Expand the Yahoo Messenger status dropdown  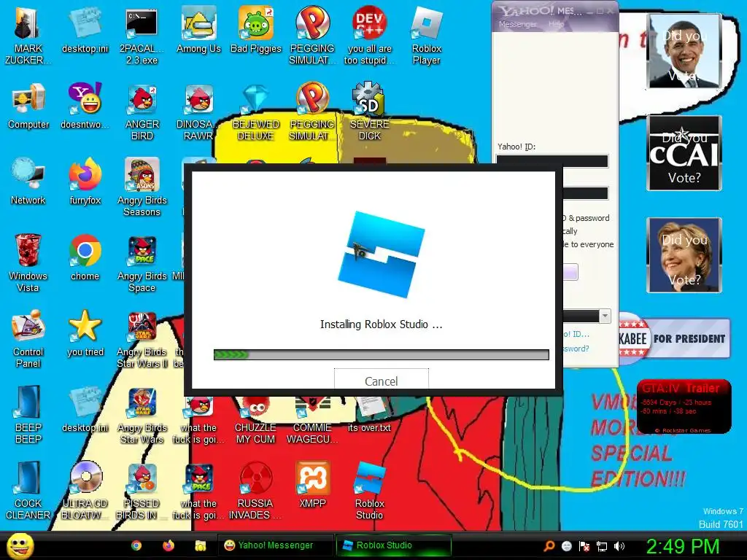[605, 316]
